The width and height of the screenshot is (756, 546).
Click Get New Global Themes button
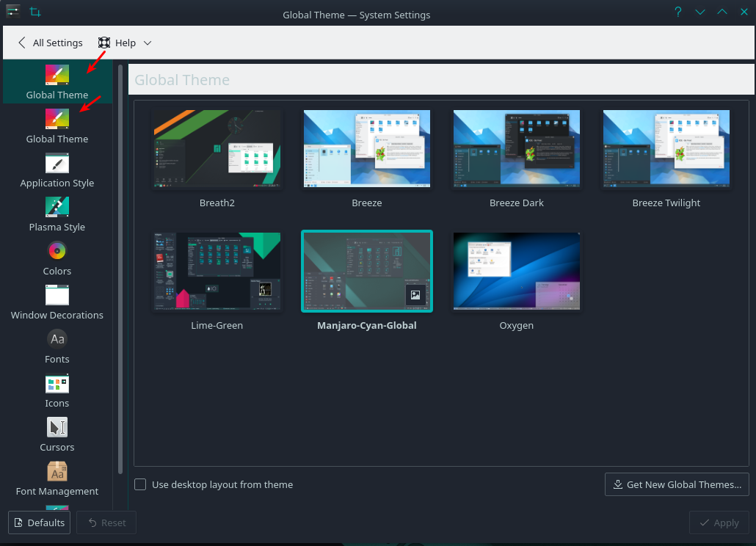677,484
